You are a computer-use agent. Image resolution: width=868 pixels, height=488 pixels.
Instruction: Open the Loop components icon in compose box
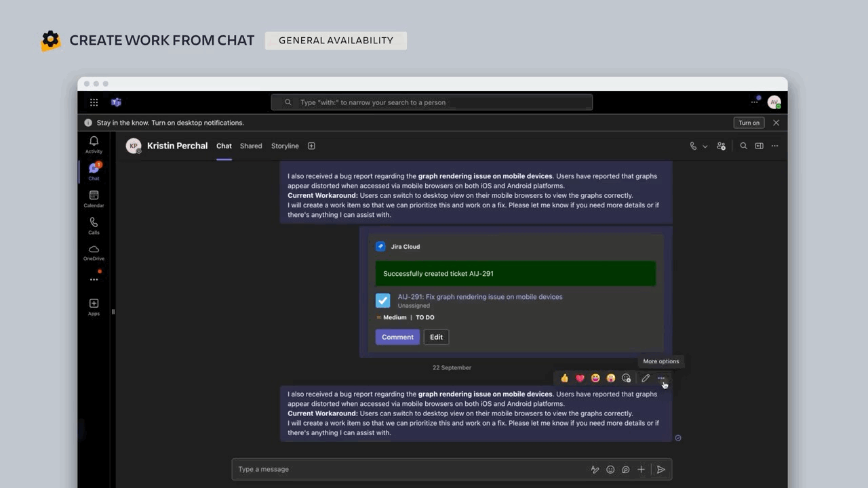pos(626,469)
